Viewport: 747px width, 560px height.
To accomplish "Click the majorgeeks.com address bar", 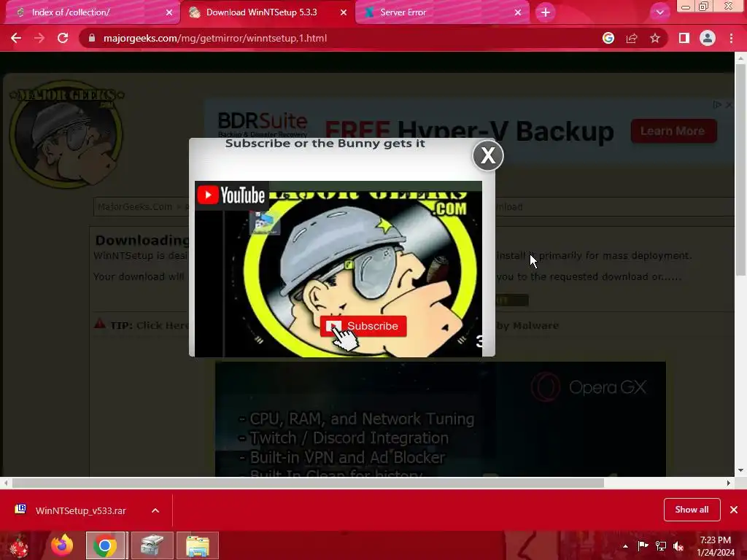I will (x=343, y=38).
